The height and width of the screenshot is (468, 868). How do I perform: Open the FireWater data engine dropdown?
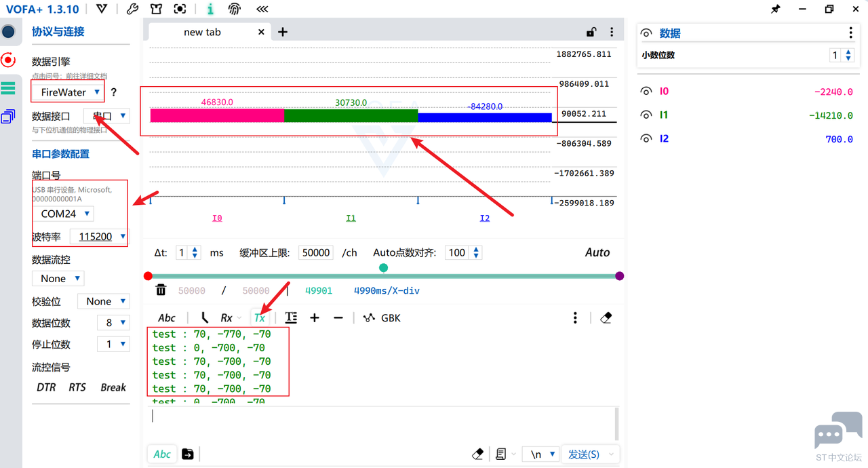[x=70, y=92]
